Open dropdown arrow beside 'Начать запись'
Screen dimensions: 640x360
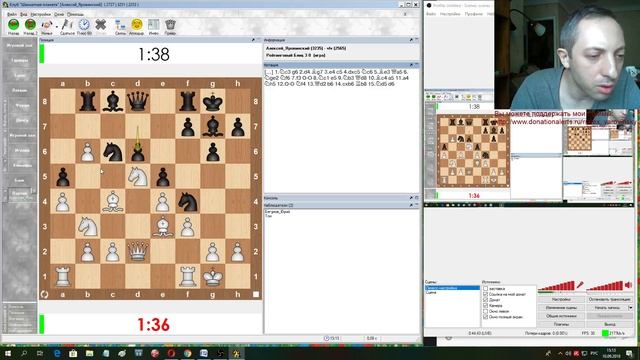click(631, 308)
